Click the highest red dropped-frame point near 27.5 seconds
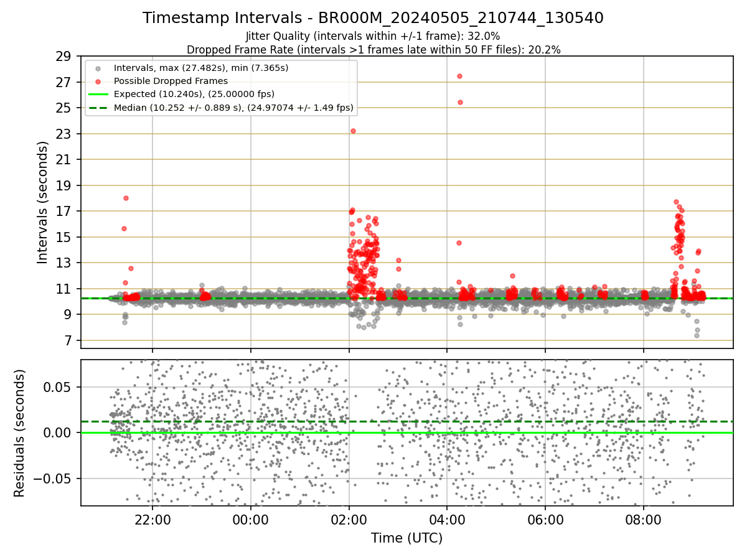 (459, 76)
